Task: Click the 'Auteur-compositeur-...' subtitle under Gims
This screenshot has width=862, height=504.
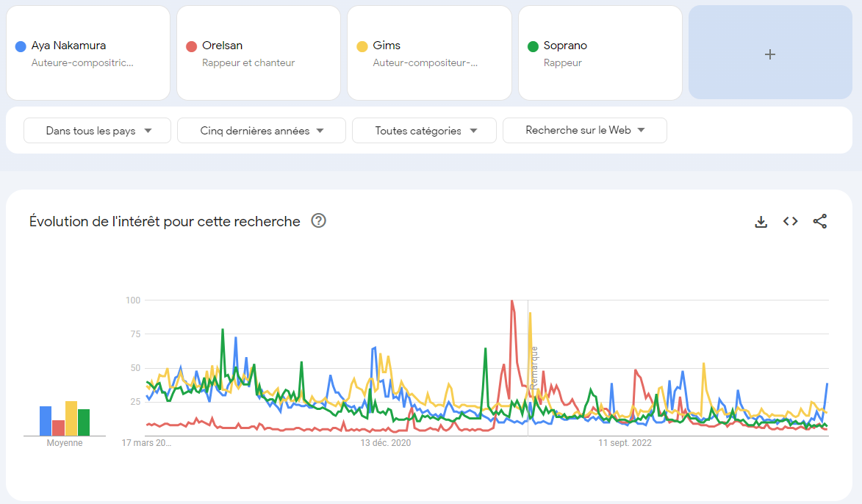Action: point(425,62)
